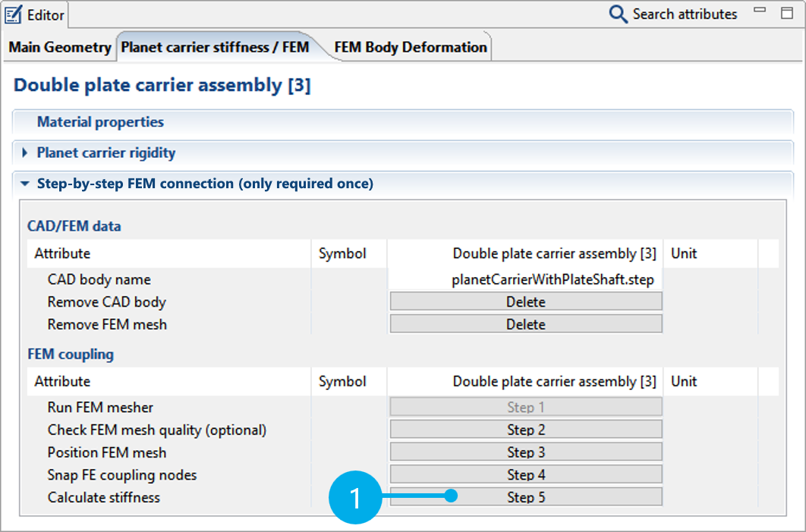
Task: Click Step 1 to run FEM mesher
Action: (525, 408)
